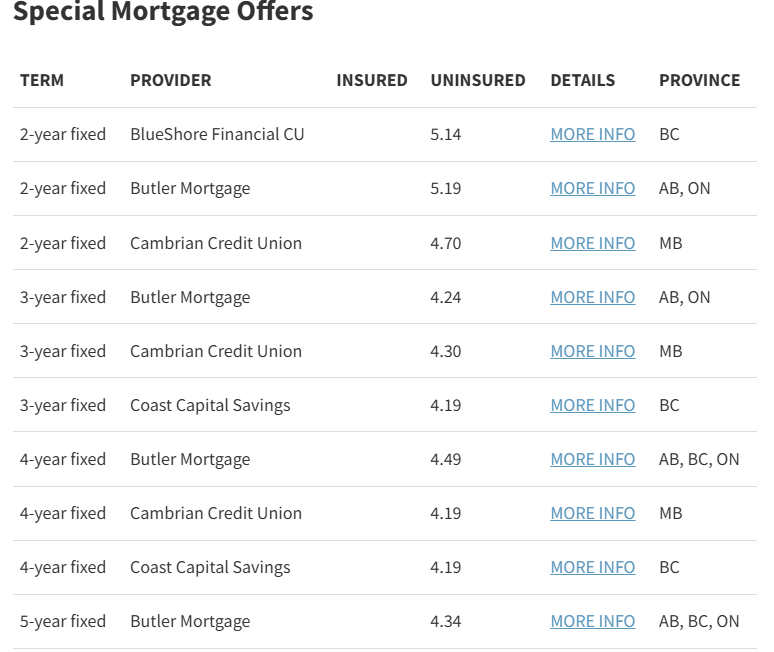
Task: Click the 4.70 Cambrian uninsured rate
Action: click(445, 243)
